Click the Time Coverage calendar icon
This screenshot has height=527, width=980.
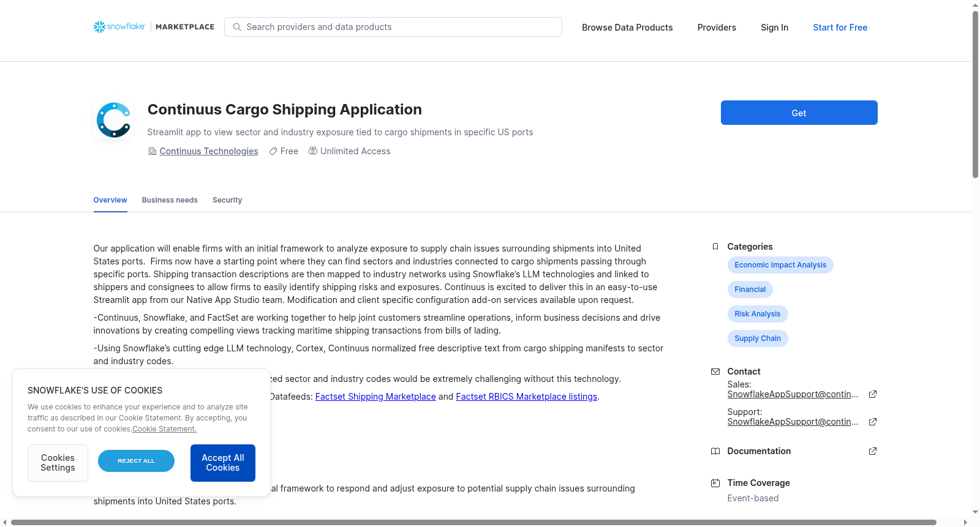(715, 483)
